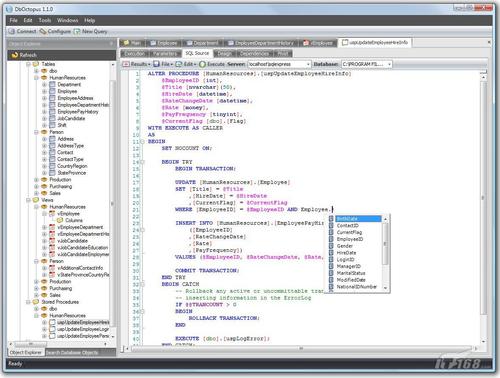Click the LoginID column icon in autocomplete
This screenshot has width=500, height=378.
point(331,259)
